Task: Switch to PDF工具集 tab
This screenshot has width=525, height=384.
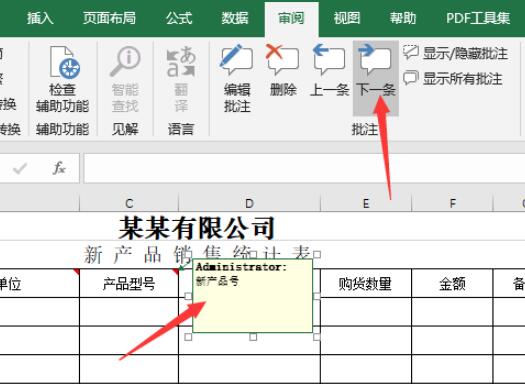Action: [478, 18]
